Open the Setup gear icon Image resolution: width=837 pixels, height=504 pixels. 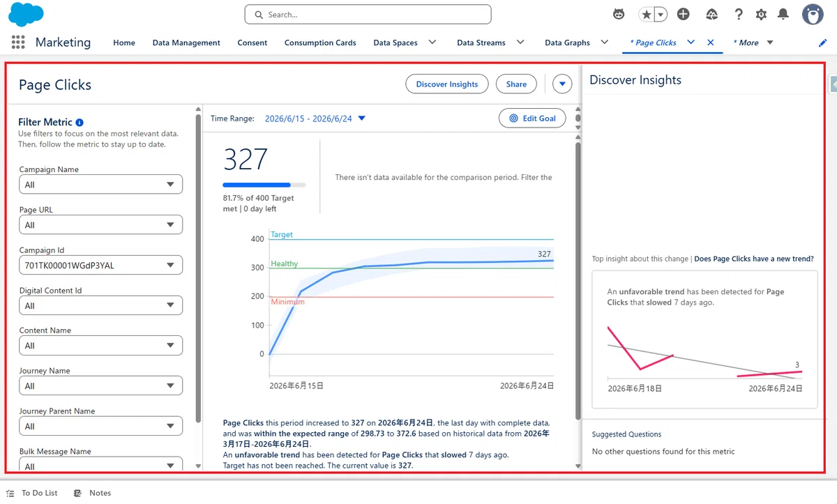pos(761,14)
